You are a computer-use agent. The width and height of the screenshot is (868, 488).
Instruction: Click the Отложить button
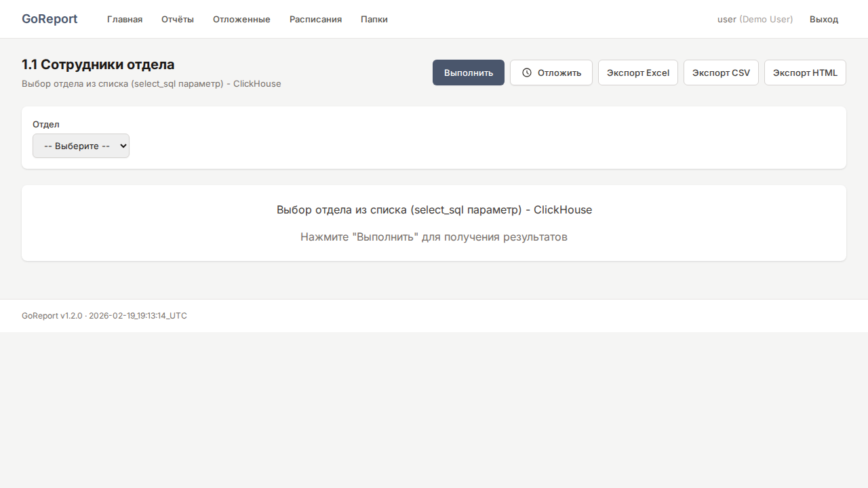coord(551,73)
